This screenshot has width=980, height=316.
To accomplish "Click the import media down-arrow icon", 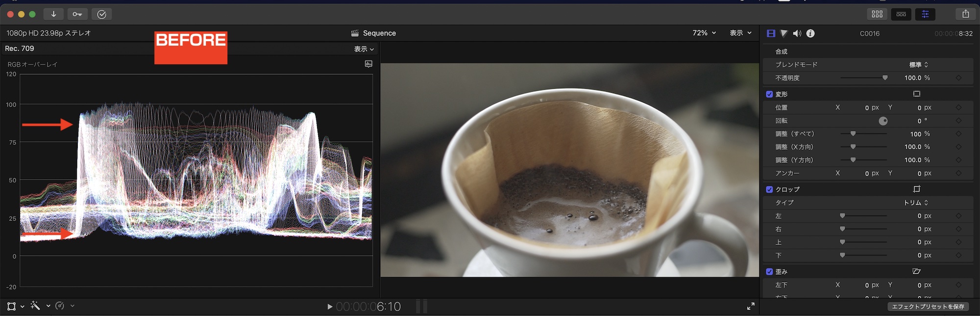I will (x=53, y=14).
